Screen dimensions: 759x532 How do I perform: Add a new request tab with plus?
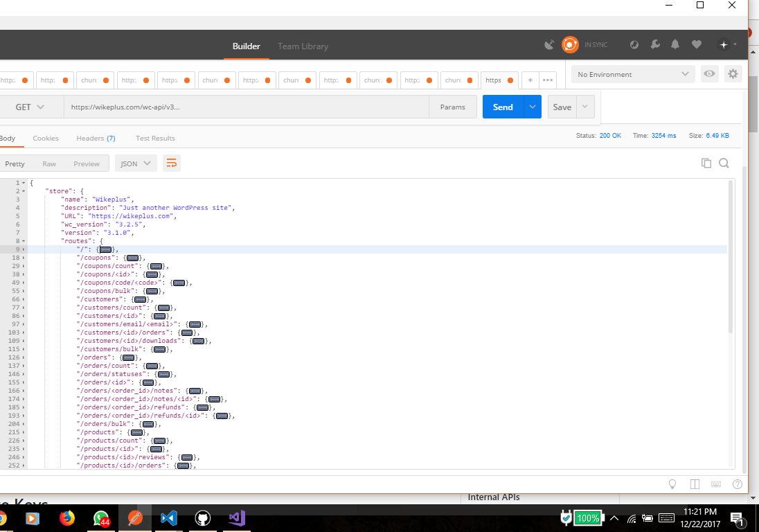click(x=530, y=80)
